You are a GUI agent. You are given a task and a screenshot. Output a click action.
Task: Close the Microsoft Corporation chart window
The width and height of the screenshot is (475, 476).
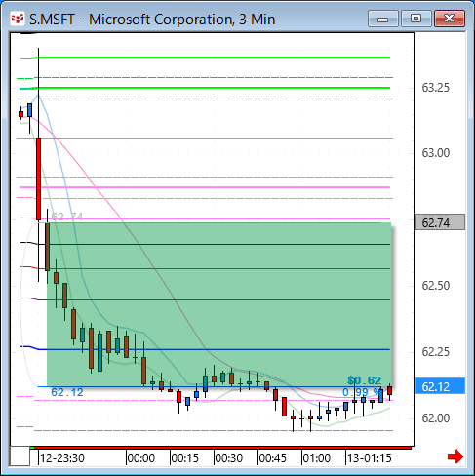click(450, 19)
